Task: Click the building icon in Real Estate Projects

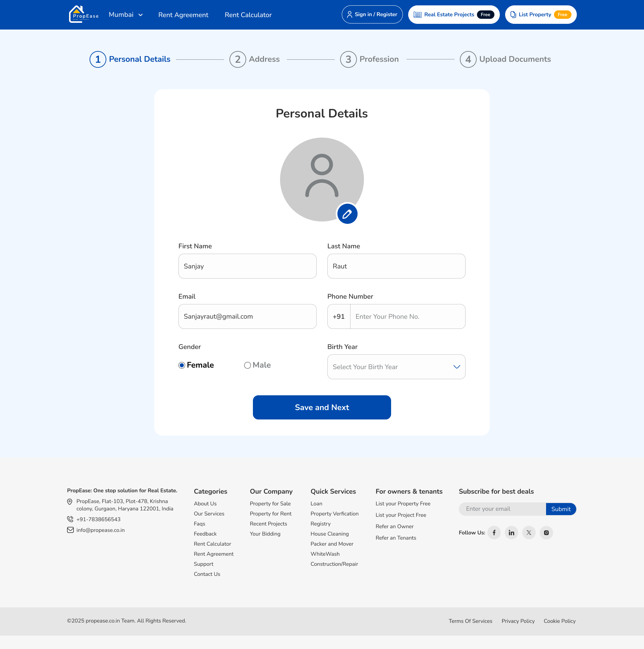Action: point(417,14)
